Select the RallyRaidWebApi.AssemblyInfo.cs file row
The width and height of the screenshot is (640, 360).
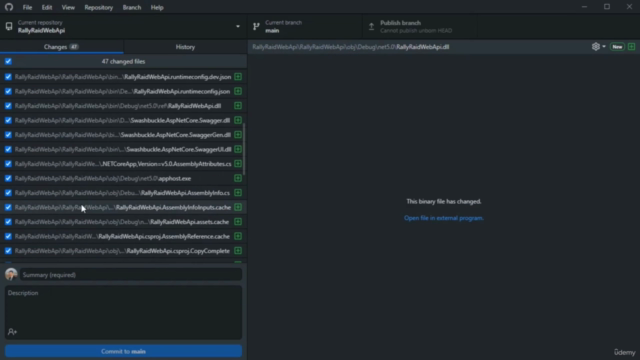click(123, 193)
